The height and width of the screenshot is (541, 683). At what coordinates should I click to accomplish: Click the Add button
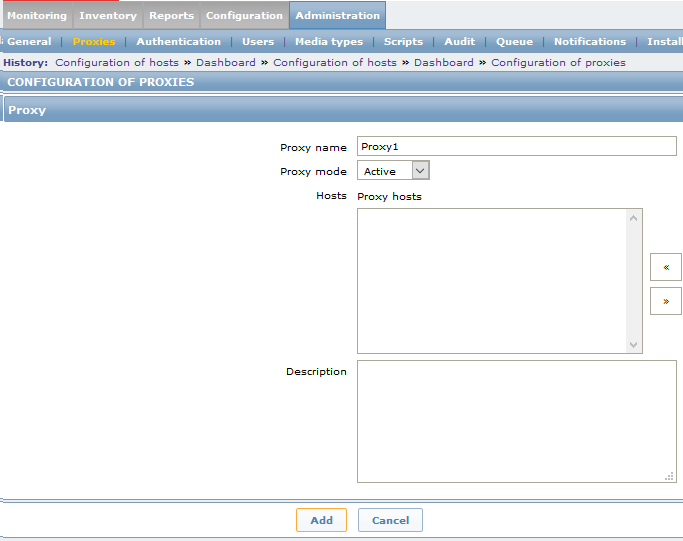(x=321, y=520)
